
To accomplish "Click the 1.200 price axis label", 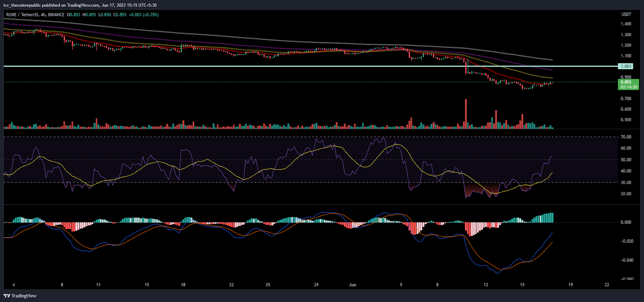I will click(x=626, y=46).
